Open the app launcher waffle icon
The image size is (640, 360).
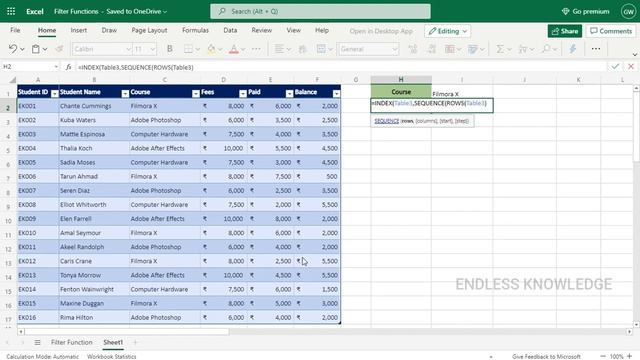[x=11, y=11]
